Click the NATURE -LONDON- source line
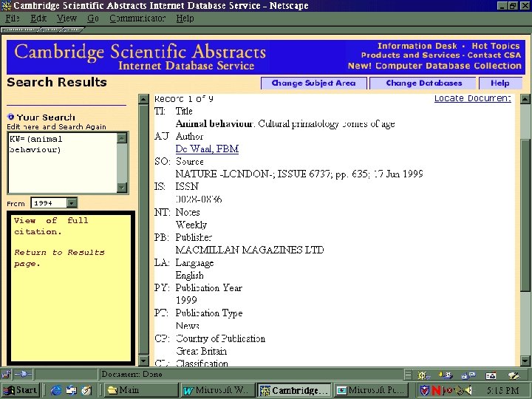The height and width of the screenshot is (399, 532). (x=299, y=174)
